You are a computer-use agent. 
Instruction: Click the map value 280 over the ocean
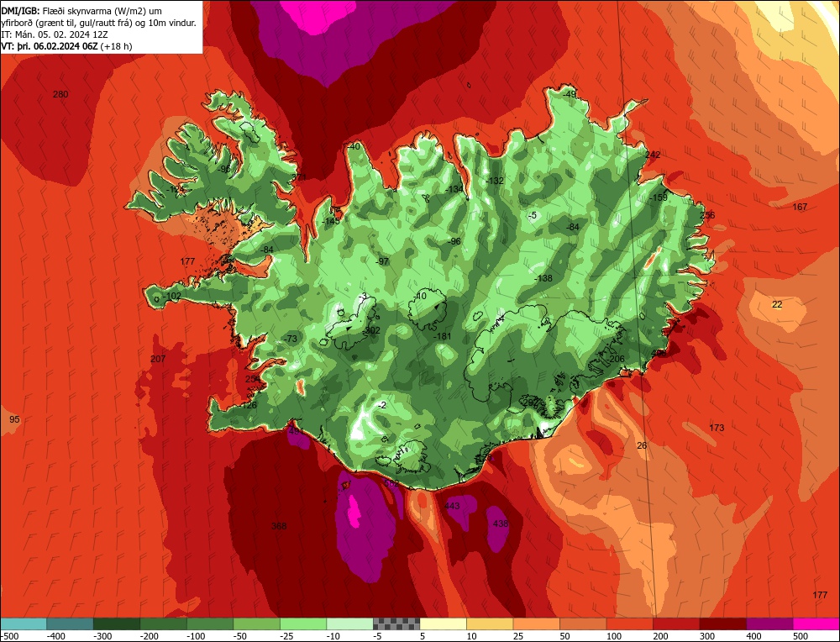pyautogui.click(x=60, y=94)
